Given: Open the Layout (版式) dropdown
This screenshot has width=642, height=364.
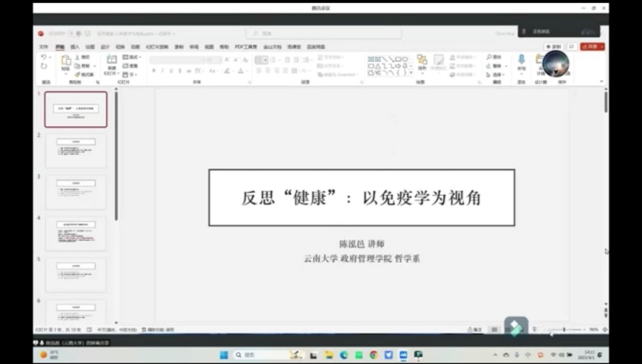Looking at the screenshot, I should pos(130,57).
